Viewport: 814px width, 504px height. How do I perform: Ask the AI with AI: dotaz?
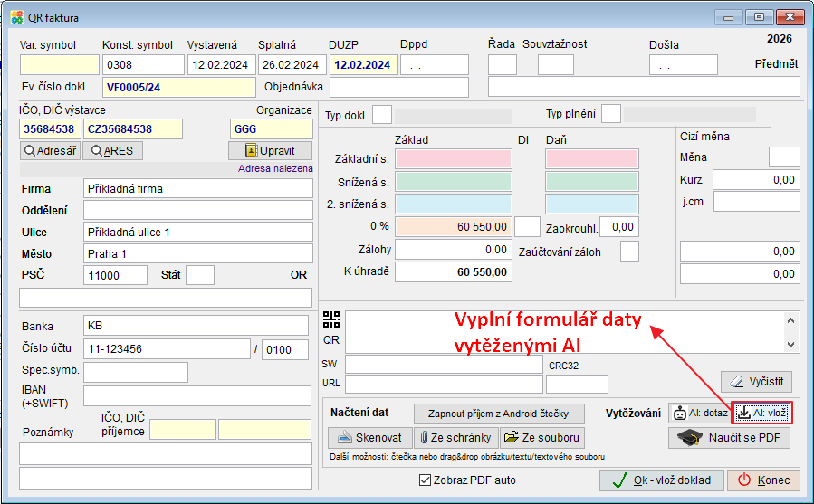click(700, 414)
